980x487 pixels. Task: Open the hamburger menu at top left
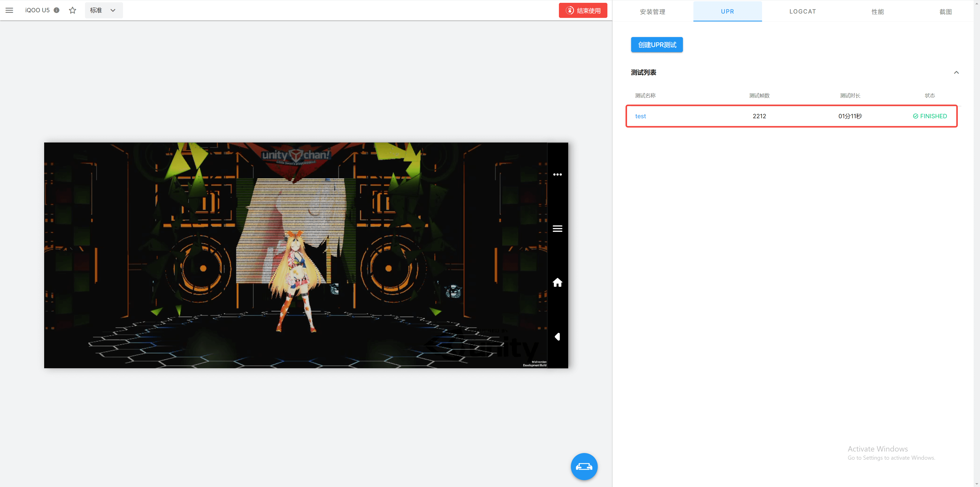(x=9, y=10)
